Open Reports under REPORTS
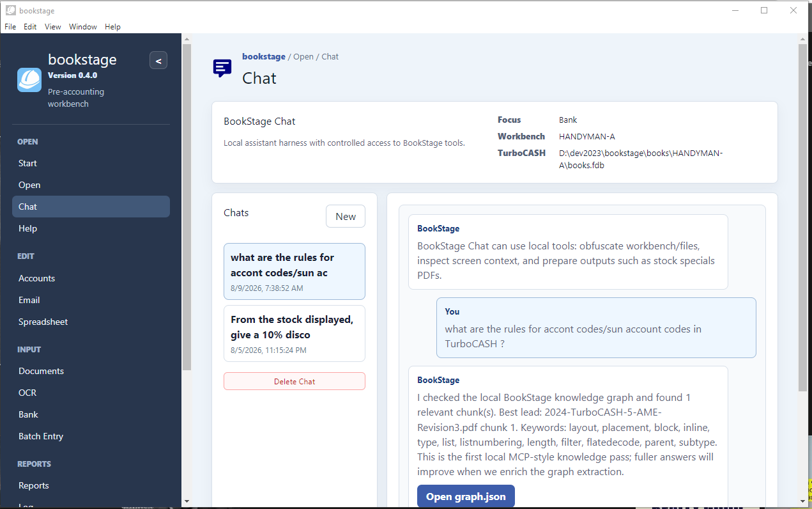Image resolution: width=812 pixels, height=509 pixels. click(91, 485)
